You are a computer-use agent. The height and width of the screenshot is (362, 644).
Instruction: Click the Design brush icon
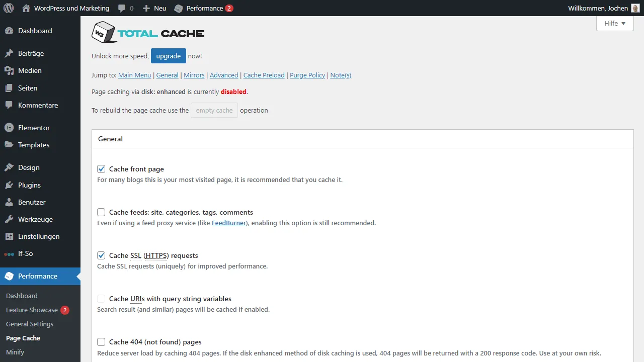pos(9,167)
